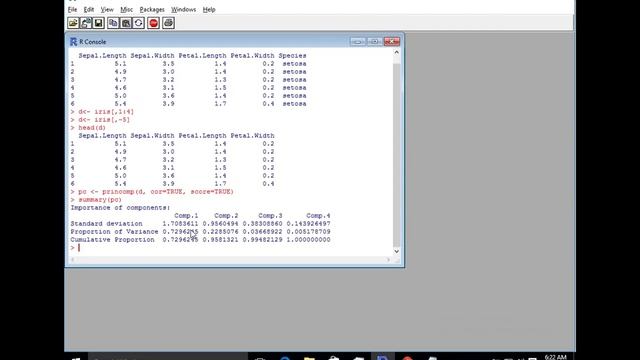Click the value 0.03668922
640x360 pixels.
[x=262, y=232]
